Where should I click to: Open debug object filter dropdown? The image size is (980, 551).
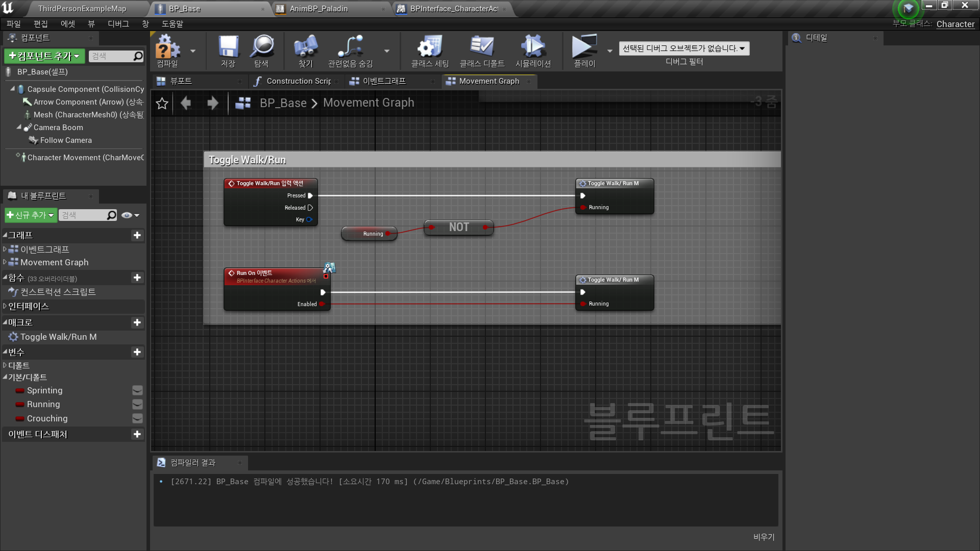point(684,48)
